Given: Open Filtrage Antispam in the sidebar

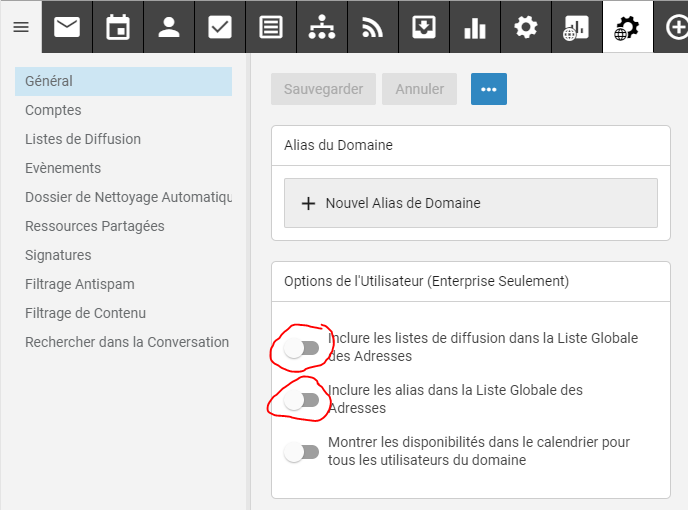Looking at the screenshot, I should [80, 284].
